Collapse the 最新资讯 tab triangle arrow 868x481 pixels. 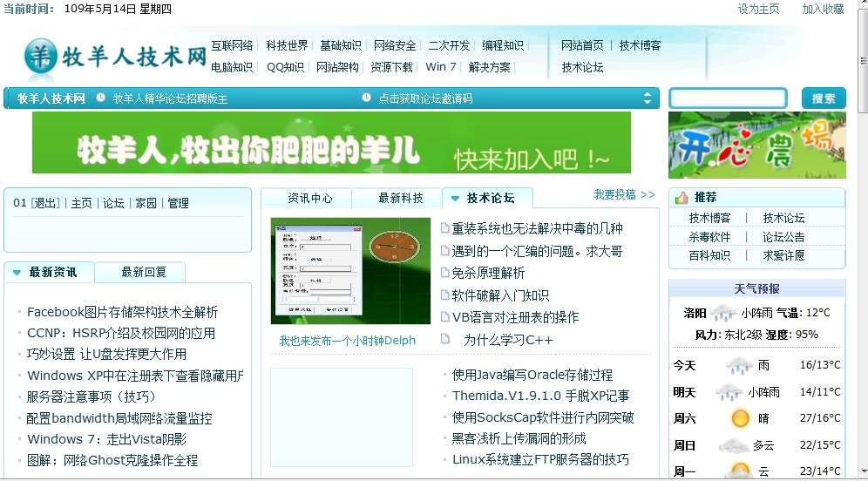17,273
